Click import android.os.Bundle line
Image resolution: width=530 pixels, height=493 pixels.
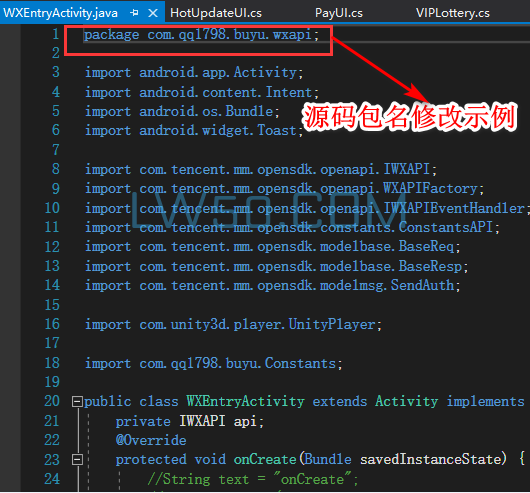point(182,111)
